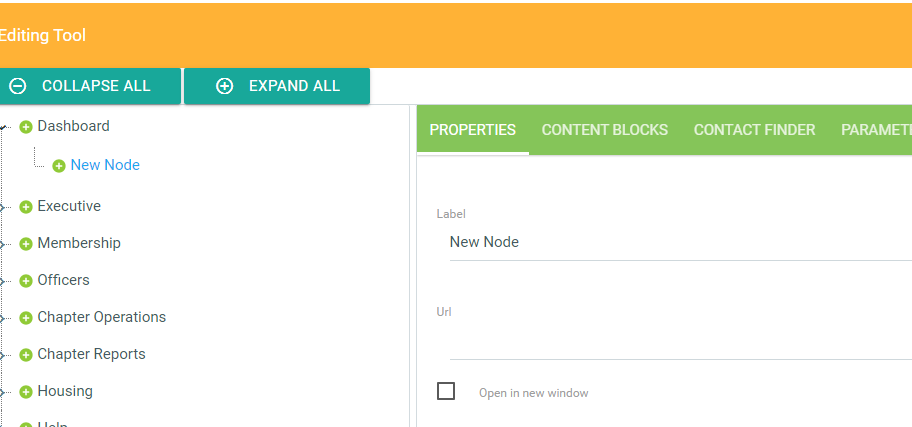Open the Contact Finder tab
The width and height of the screenshot is (912, 427).
click(754, 130)
